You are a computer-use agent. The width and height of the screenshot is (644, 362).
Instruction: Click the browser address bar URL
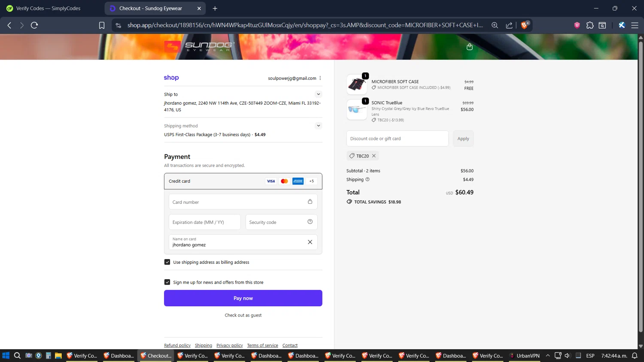click(x=305, y=25)
